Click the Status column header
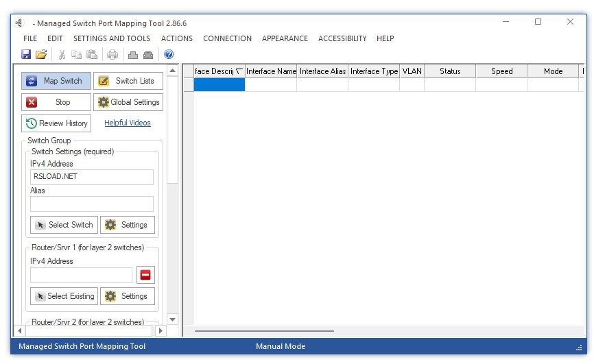594x364 pixels. point(450,71)
